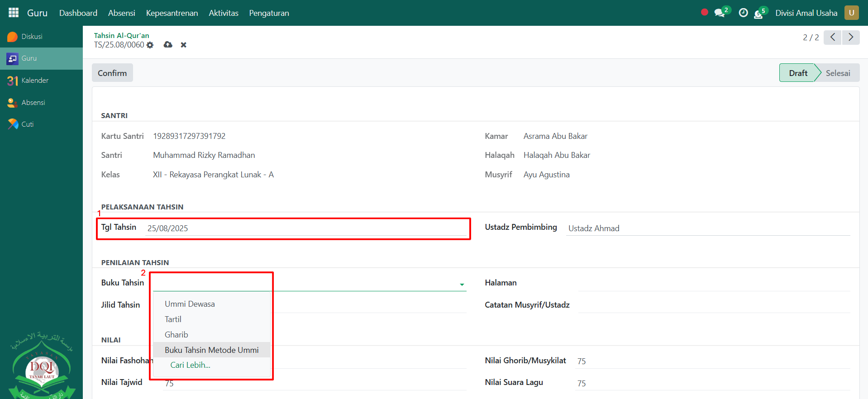This screenshot has height=399, width=868.
Task: Select Ummi Dewasa from dropdown list
Action: [190, 304]
